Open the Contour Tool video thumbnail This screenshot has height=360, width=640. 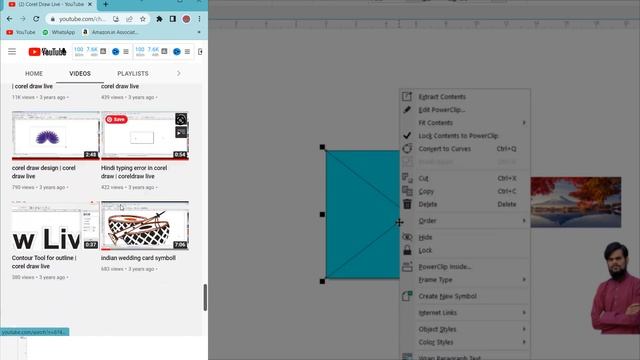(56, 225)
